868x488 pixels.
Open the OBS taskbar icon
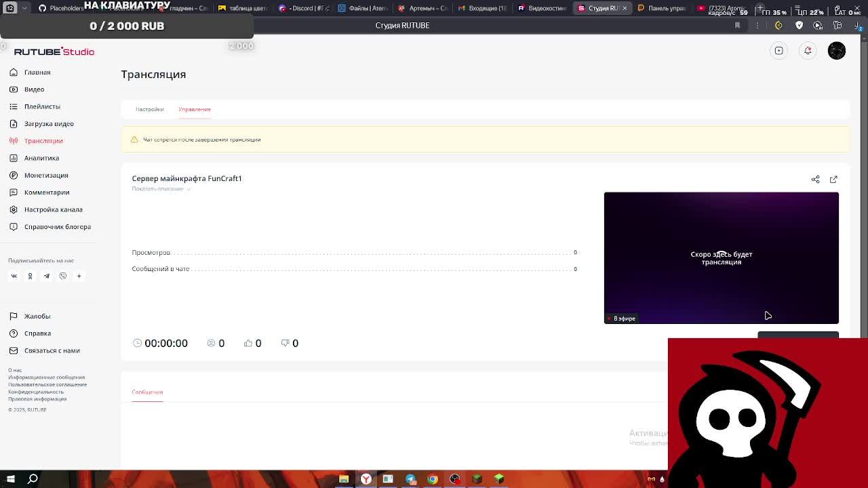pyautogui.click(x=455, y=479)
